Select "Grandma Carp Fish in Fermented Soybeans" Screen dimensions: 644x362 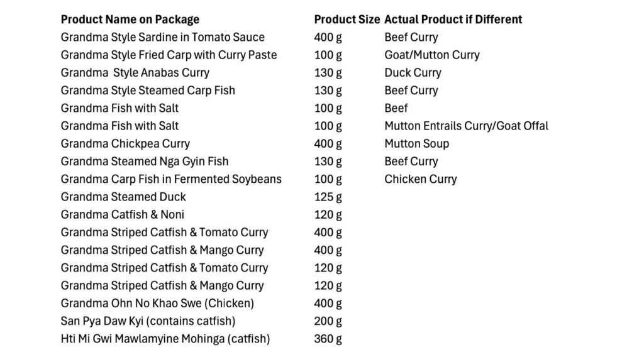pos(171,179)
